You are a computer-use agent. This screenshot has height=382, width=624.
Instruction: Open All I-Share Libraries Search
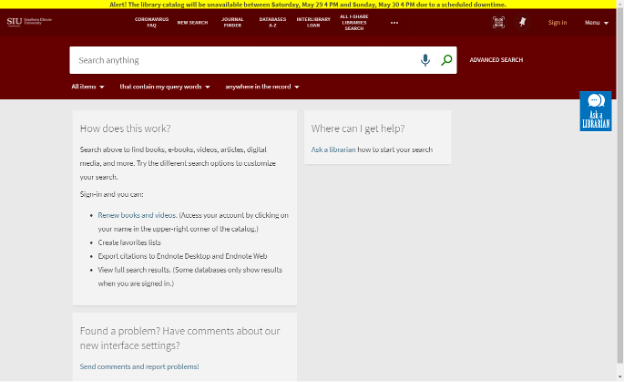tap(354, 22)
